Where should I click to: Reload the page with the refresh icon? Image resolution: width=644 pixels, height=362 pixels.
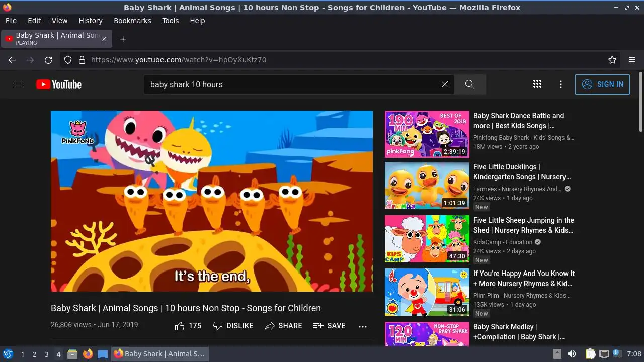pyautogui.click(x=48, y=60)
